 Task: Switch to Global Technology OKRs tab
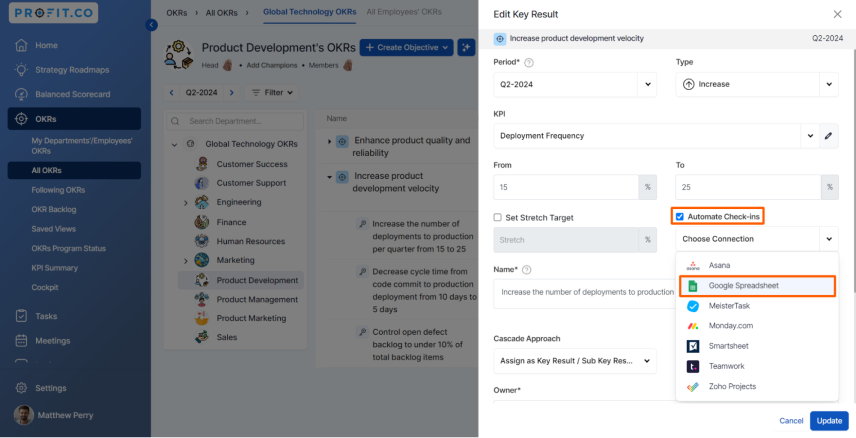(310, 11)
